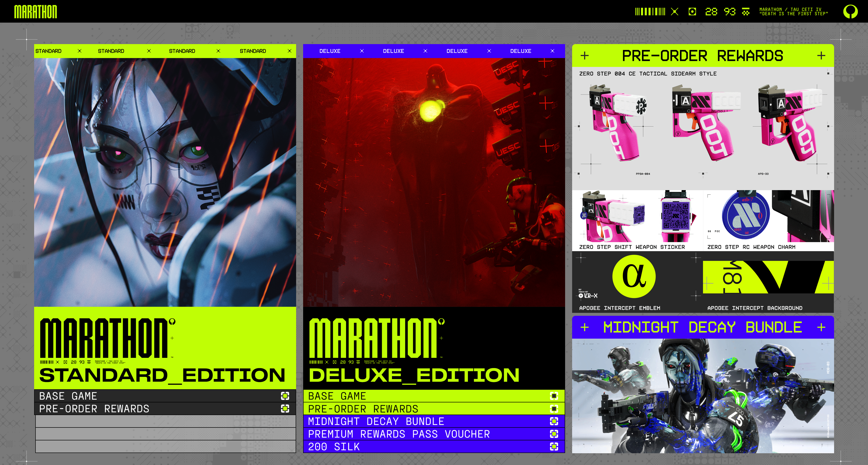The height and width of the screenshot is (465, 868).
Task: Click the X cross icon in header
Action: pyautogui.click(x=674, y=12)
